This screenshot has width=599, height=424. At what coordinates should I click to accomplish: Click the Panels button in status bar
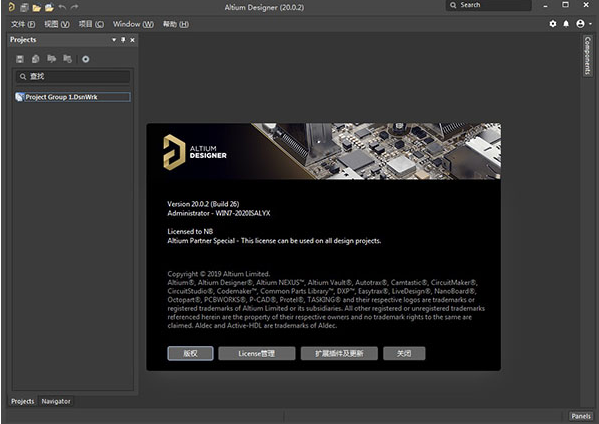[581, 416]
